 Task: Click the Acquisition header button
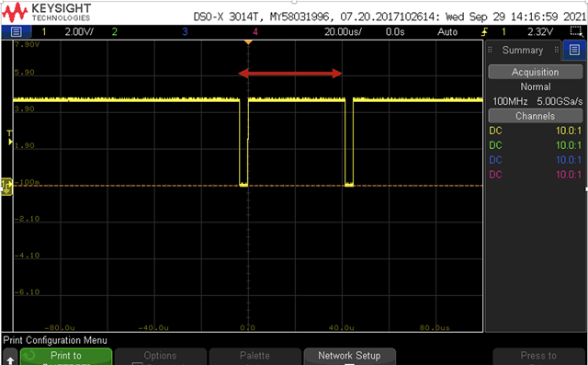point(535,72)
